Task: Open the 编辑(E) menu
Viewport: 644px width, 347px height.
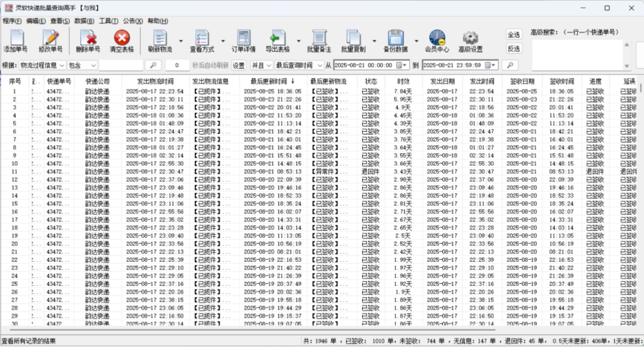Action: [x=36, y=21]
